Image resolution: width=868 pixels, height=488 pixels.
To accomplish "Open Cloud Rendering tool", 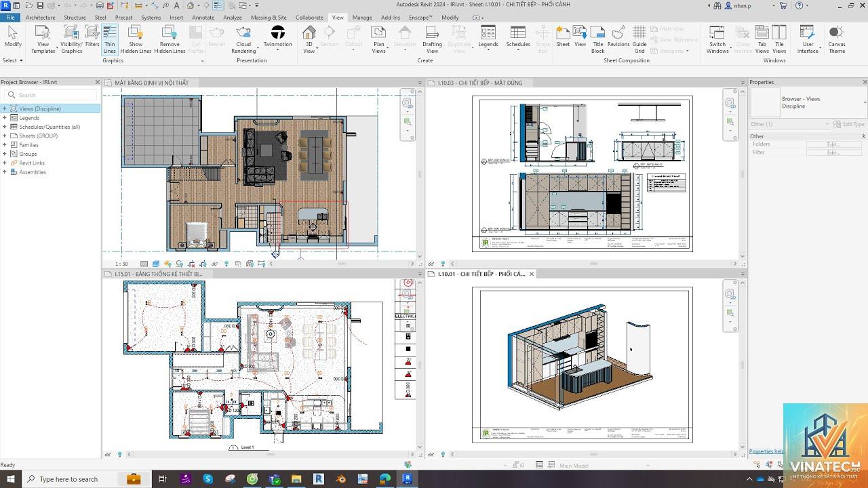I will (x=243, y=40).
